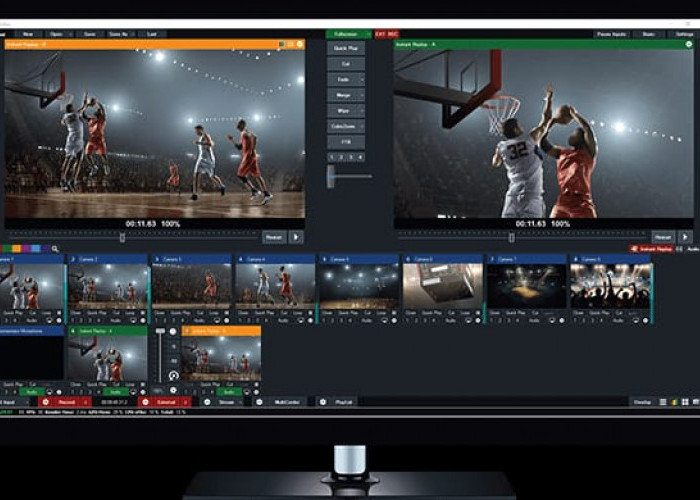Expand the Wipe transition dropdown arrow
The image size is (700, 500).
coord(360,111)
